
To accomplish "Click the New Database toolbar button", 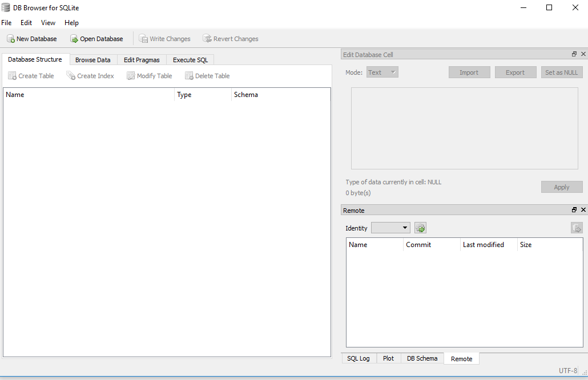I will [x=32, y=39].
